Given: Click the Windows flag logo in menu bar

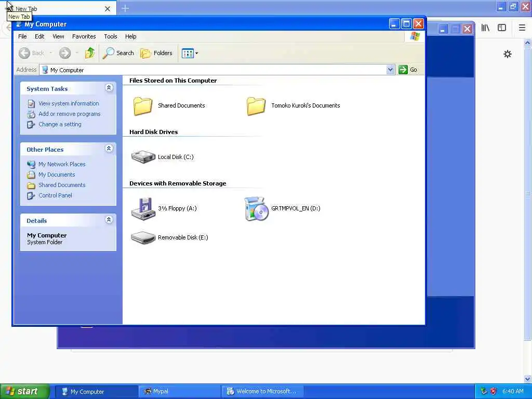Looking at the screenshot, I should coord(415,36).
